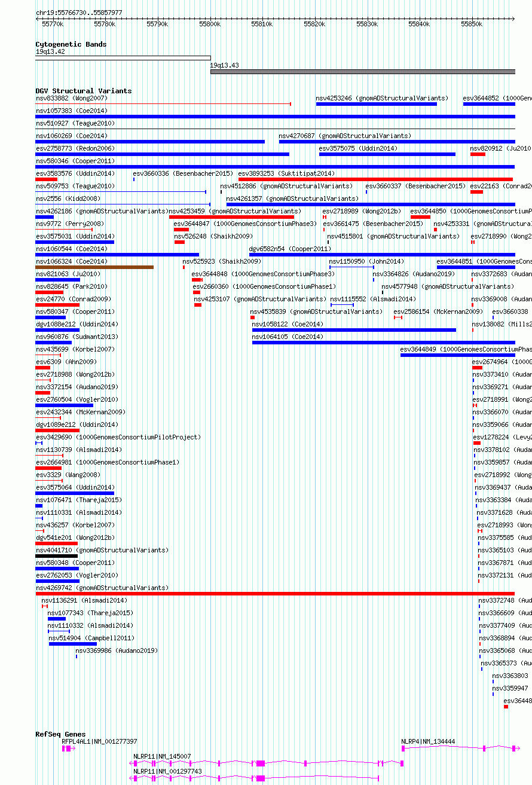Click the NLRP4|NM_134444 gene label

pos(428,741)
